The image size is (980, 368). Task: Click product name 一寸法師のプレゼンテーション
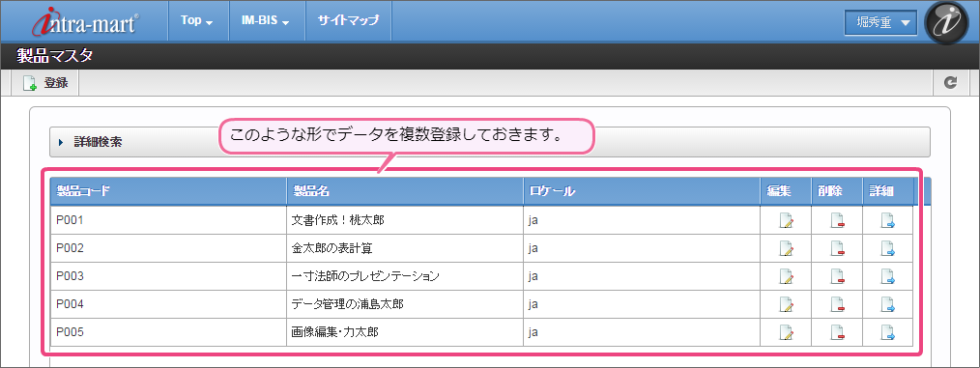365,276
